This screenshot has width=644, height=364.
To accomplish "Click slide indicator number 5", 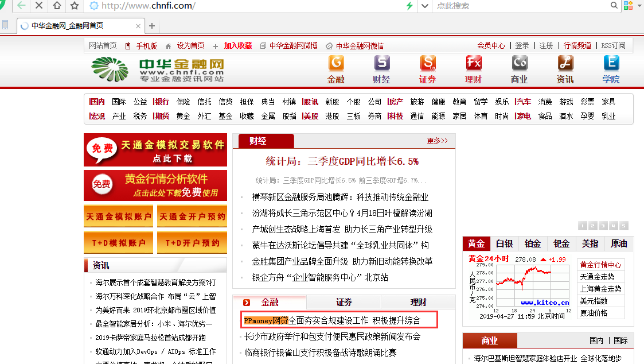I will (x=623, y=226).
